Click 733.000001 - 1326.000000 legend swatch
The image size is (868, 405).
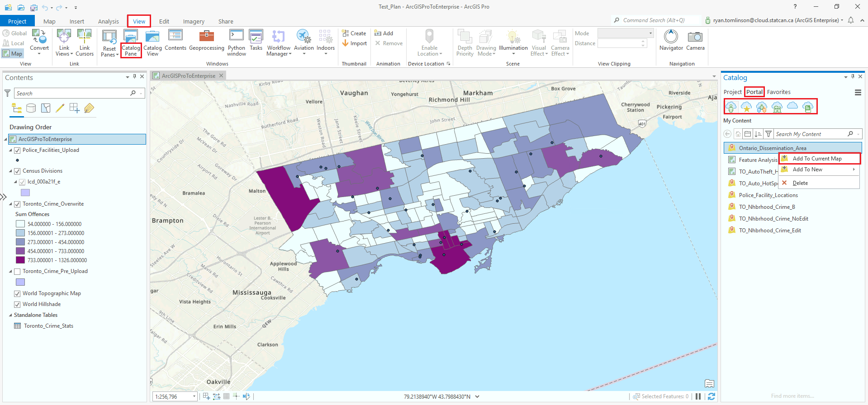click(x=20, y=260)
